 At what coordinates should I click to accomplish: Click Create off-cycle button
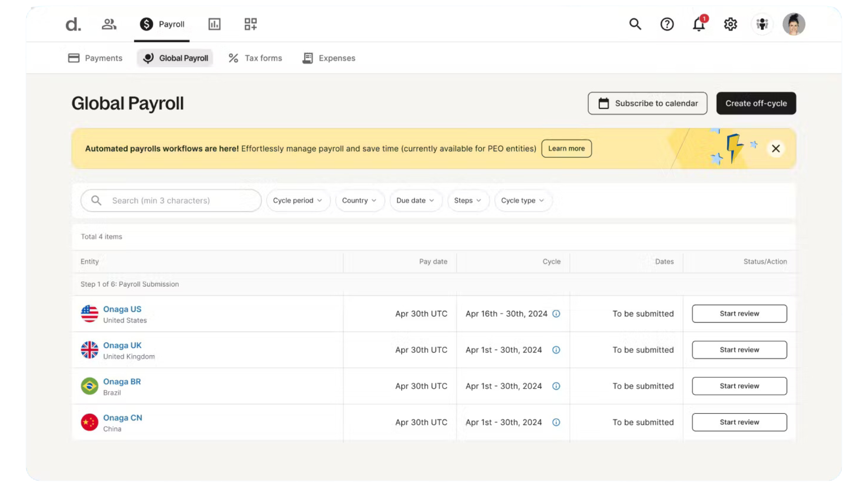756,103
